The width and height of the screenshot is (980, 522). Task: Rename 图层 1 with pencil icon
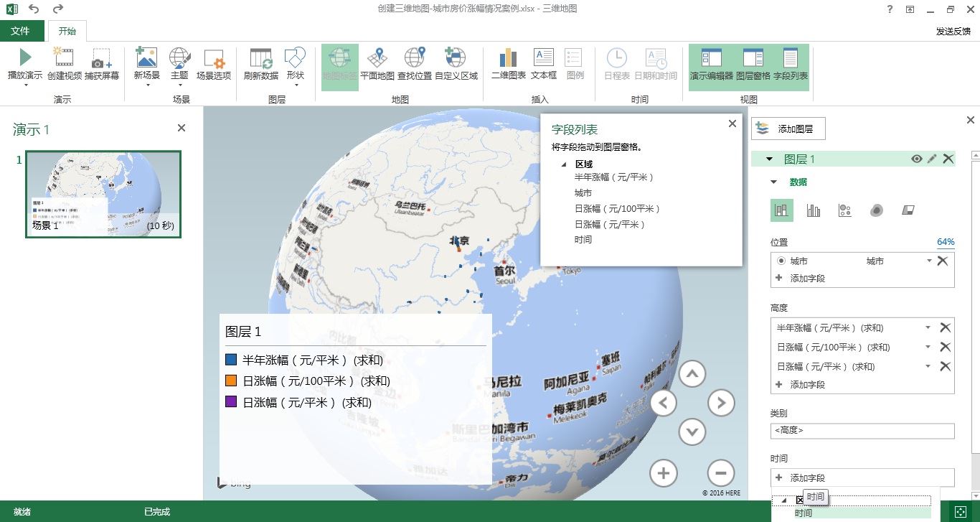coord(932,159)
